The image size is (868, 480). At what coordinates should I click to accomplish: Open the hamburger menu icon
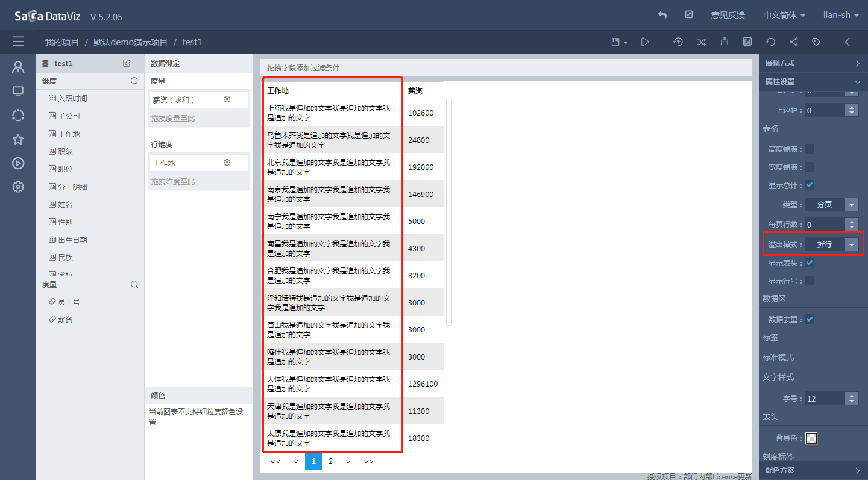18,42
